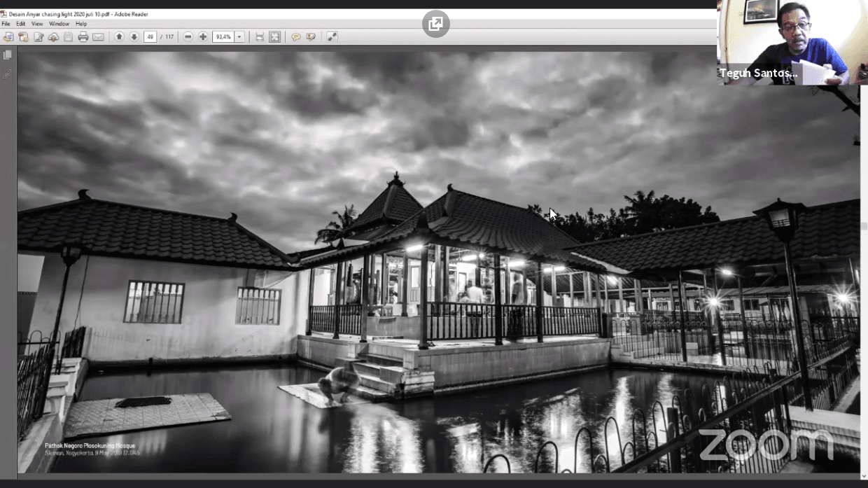This screenshot has width=868, height=488.
Task: Open the zoom percentage dropdown arrow
Action: click(239, 37)
